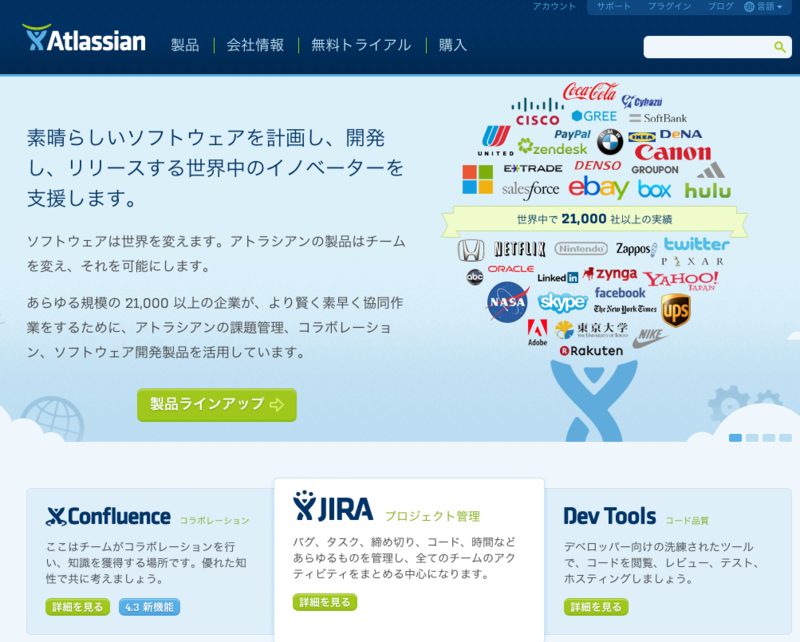The image size is (800, 642).
Task: Click the box logo
Action: [x=655, y=189]
